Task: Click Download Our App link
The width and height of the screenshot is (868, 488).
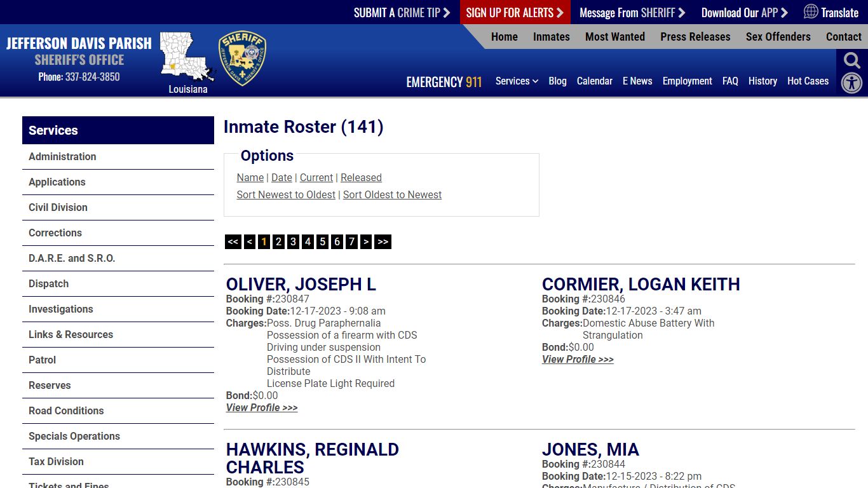Action: point(745,12)
